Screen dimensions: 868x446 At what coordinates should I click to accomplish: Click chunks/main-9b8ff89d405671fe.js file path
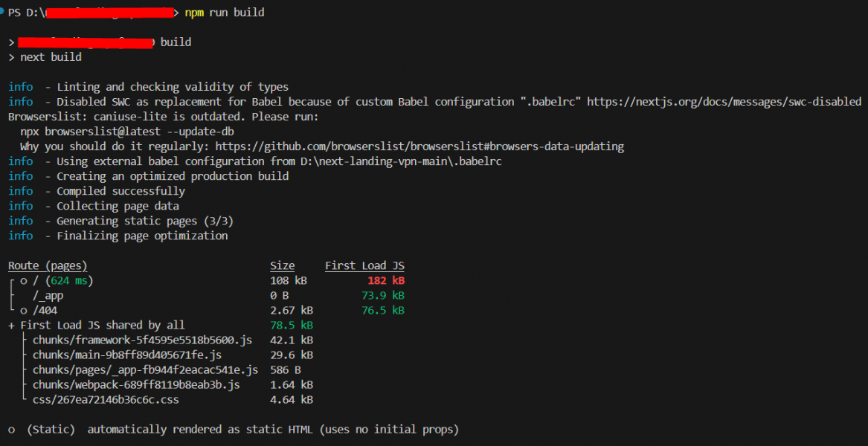coord(127,355)
